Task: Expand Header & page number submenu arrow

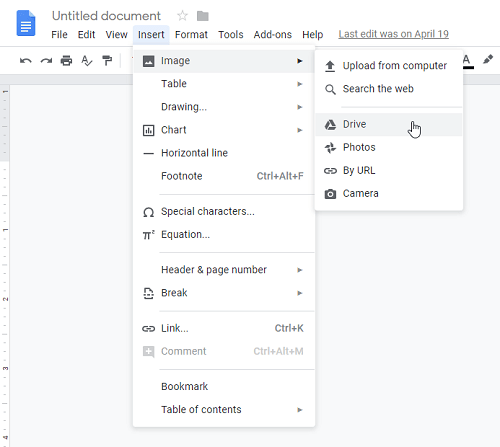Action: [300, 270]
